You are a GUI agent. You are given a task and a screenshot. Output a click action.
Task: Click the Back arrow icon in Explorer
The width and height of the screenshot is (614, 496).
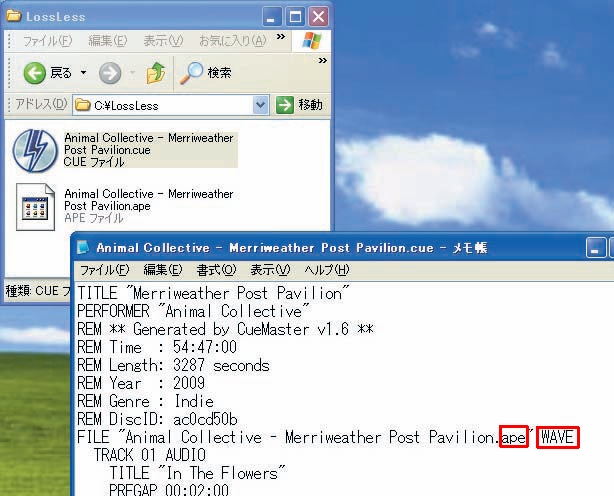tap(34, 73)
